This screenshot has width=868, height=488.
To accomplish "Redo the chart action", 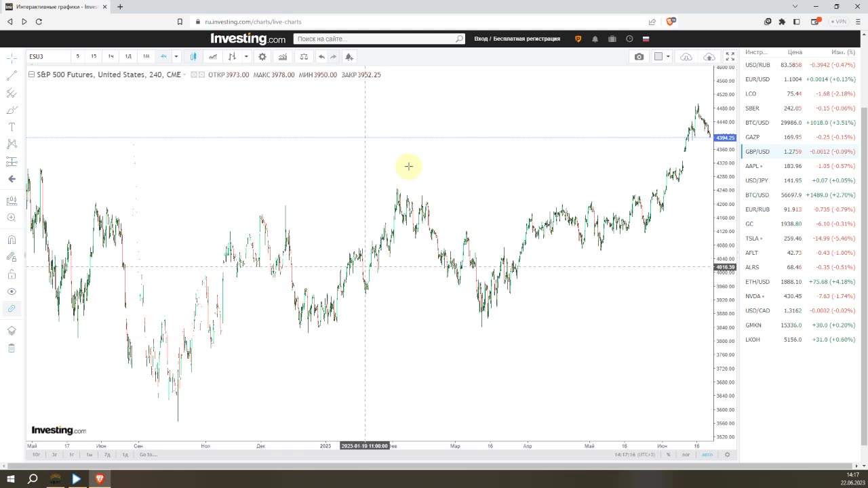I will (334, 56).
